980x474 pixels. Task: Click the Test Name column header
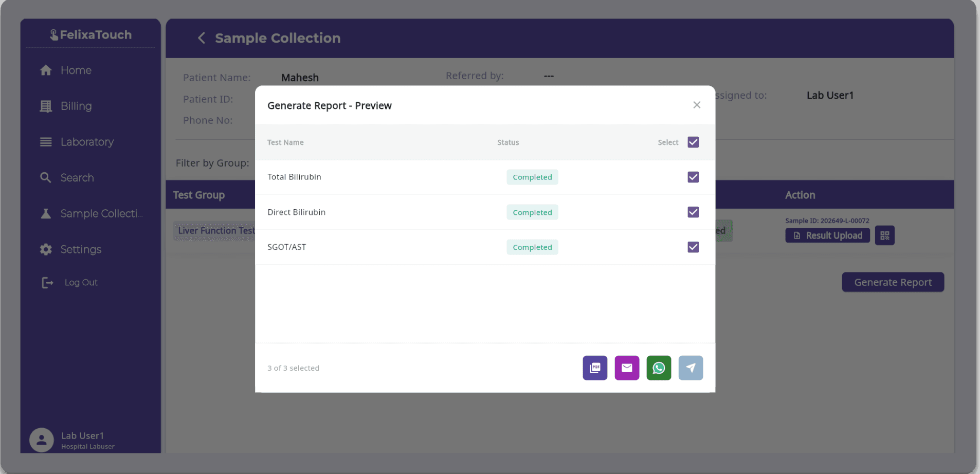[x=285, y=142]
